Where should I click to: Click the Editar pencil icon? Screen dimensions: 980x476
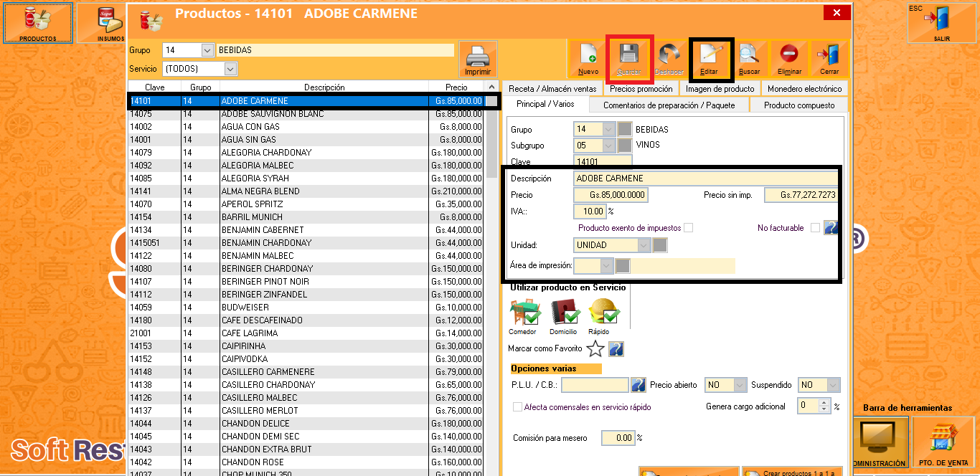click(709, 58)
